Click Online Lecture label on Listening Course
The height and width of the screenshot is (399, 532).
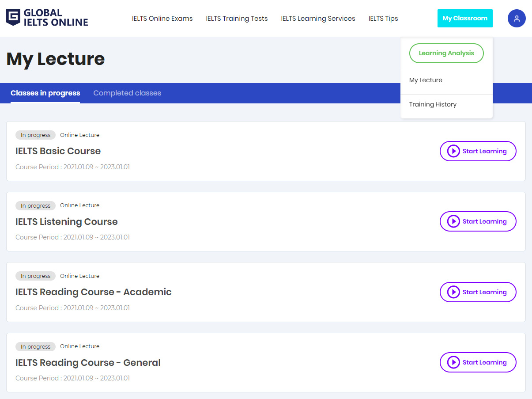point(80,205)
